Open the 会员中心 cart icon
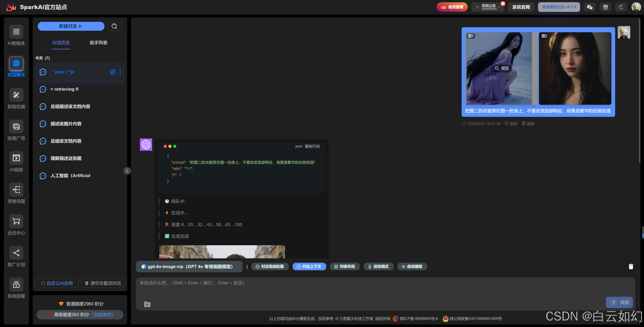The width and height of the screenshot is (644, 327). tap(16, 221)
